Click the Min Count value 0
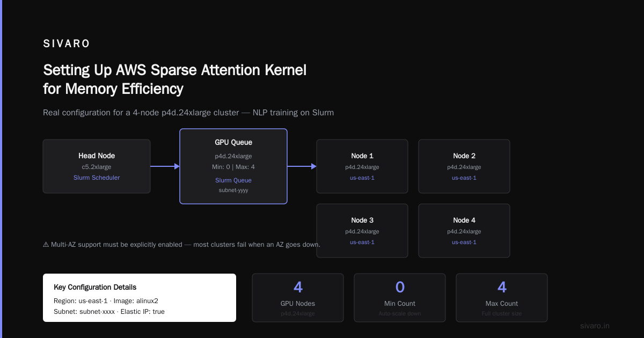The height and width of the screenshot is (338, 644). (x=400, y=287)
